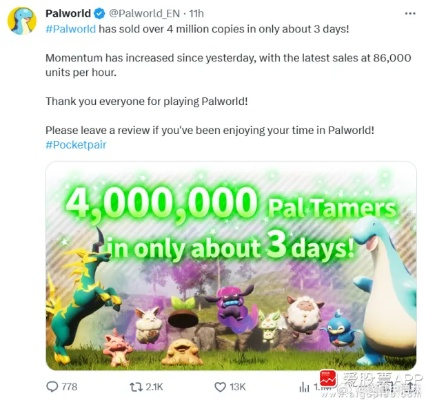The image size is (426, 400).
Task: Open the three-dot more options menu
Action: pyautogui.click(x=410, y=14)
